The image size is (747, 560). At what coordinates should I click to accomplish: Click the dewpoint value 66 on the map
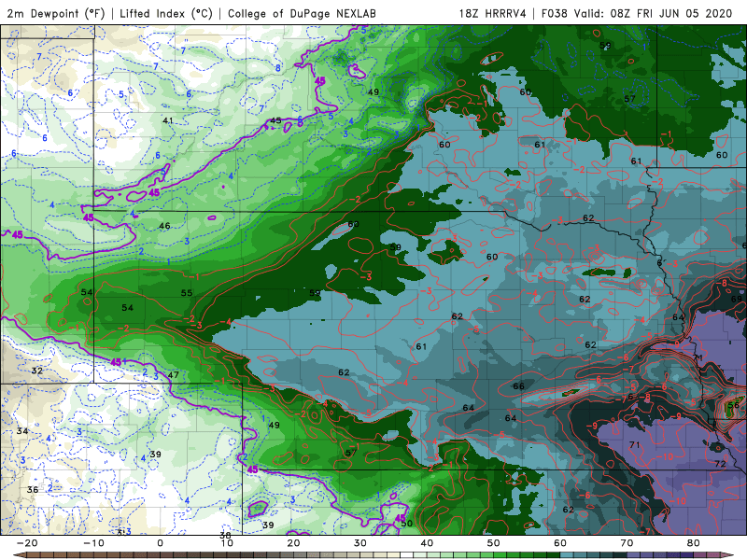pos(519,386)
